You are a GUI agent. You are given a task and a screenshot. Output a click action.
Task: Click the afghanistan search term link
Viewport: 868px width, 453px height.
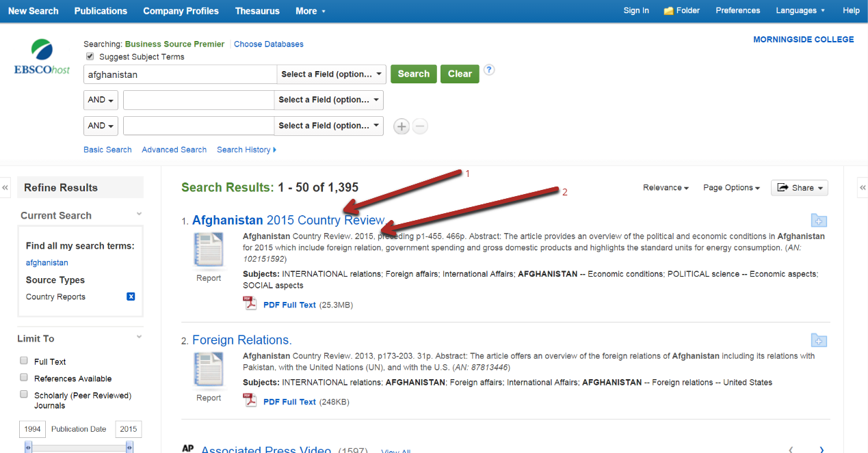point(47,262)
